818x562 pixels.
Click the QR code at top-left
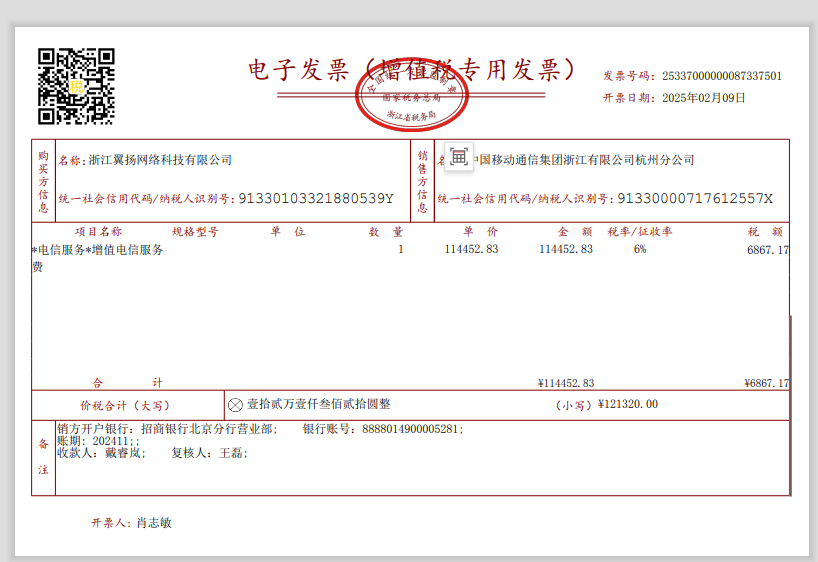pyautogui.click(x=76, y=86)
